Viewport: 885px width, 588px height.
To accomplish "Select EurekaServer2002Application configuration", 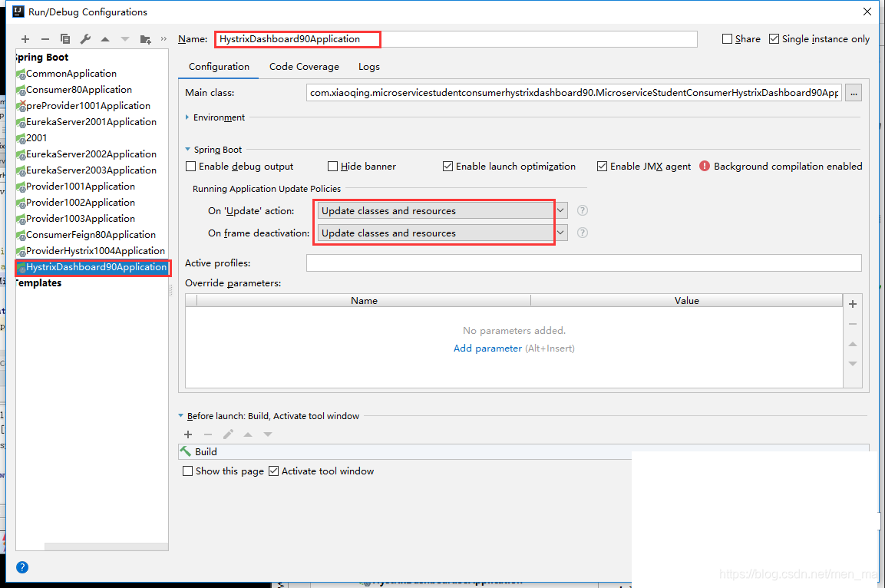I will click(91, 154).
